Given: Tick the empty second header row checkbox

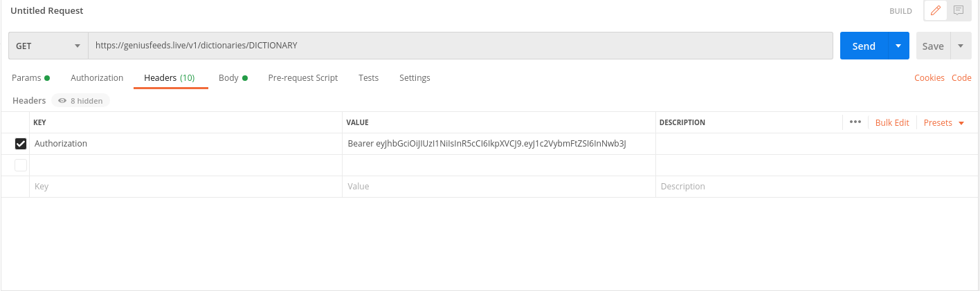Looking at the screenshot, I should (21, 165).
